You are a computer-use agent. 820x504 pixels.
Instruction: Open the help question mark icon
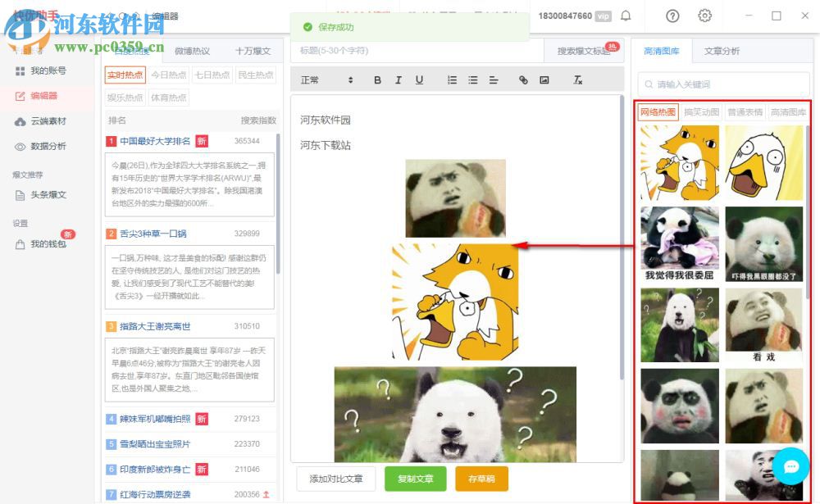pos(672,16)
